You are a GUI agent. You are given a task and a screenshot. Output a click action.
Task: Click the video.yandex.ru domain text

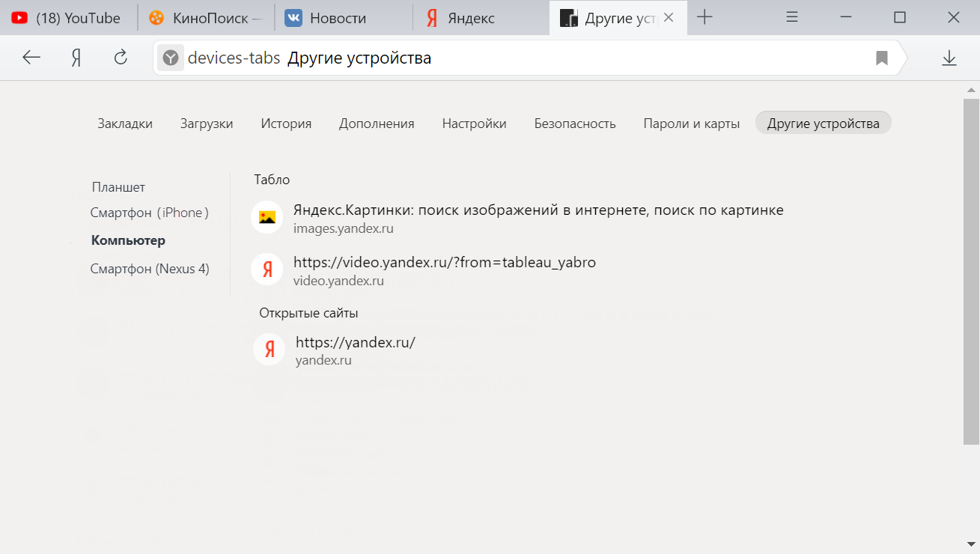click(x=338, y=281)
